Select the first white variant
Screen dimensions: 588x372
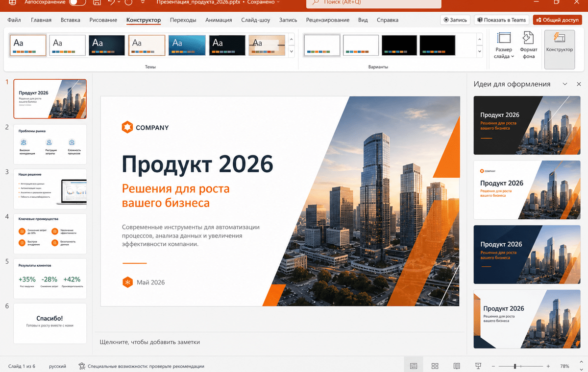pyautogui.click(x=322, y=45)
